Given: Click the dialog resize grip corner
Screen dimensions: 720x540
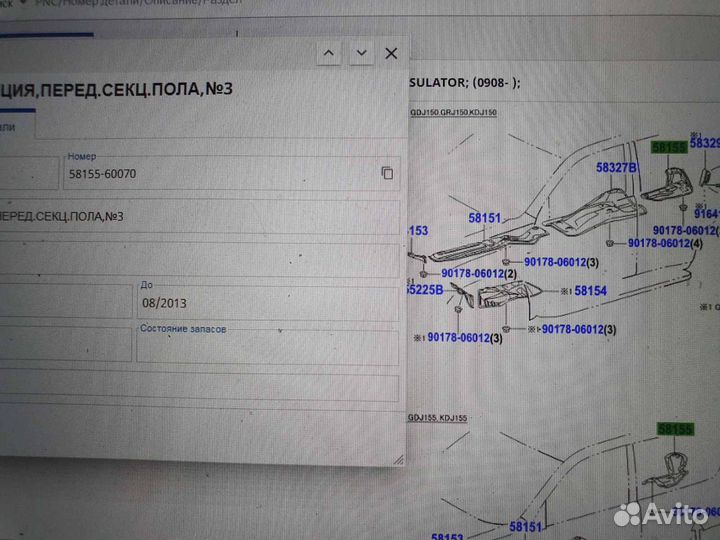Looking at the screenshot, I should pos(398,459).
